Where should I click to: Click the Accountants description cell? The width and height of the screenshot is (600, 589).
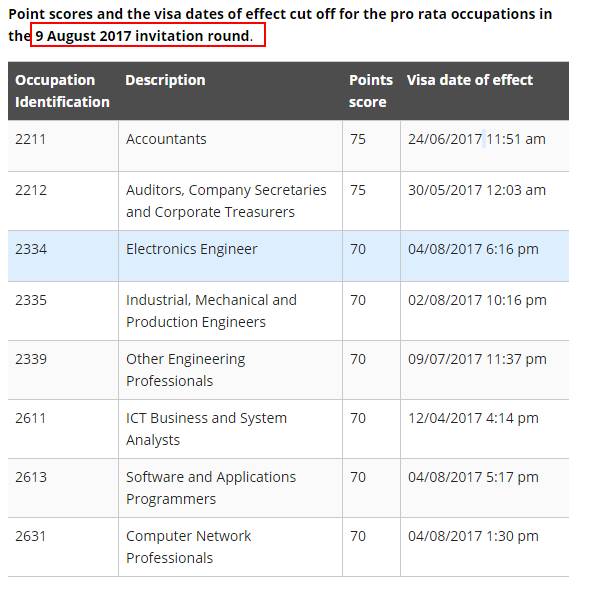point(166,139)
